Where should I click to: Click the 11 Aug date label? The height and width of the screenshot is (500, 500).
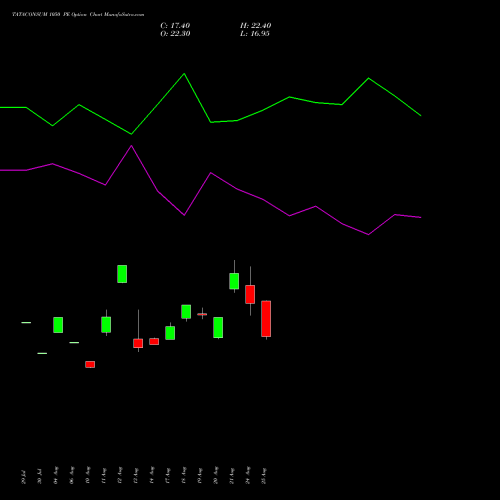(x=104, y=476)
